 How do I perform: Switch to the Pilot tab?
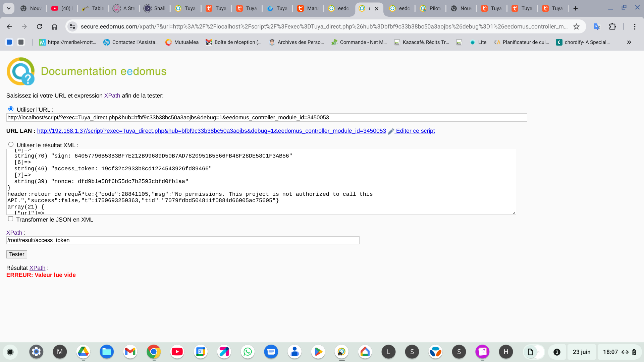431,8
